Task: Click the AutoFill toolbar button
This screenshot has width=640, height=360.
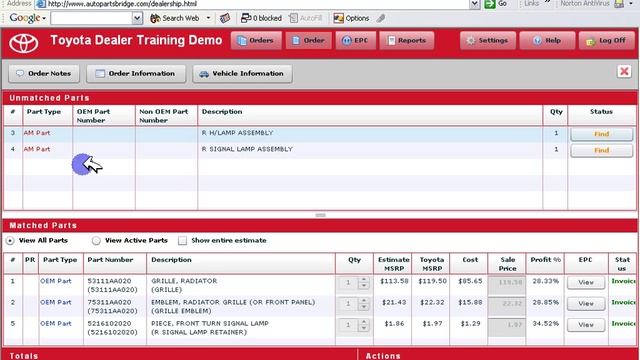Action: point(306,18)
